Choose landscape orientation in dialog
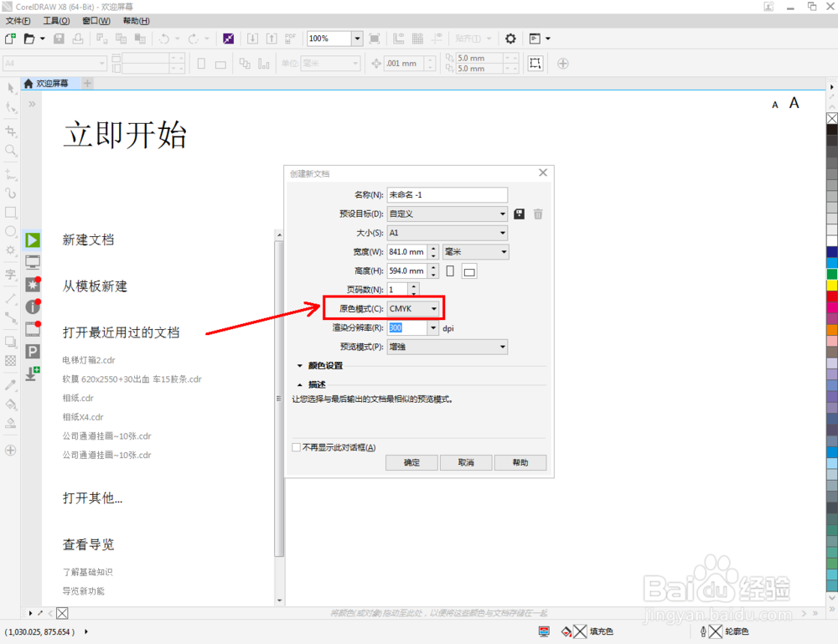 [469, 271]
